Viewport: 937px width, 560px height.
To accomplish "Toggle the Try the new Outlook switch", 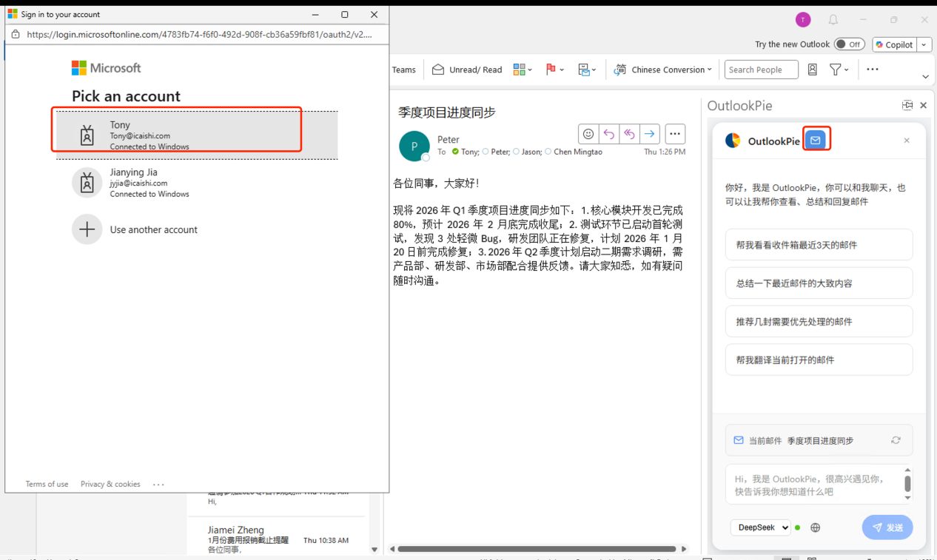I will pos(848,44).
